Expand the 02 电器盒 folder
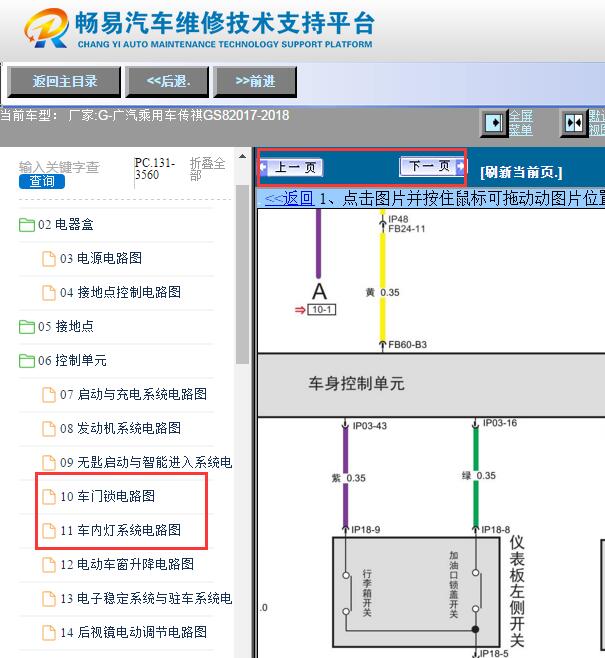 pyautogui.click(x=65, y=225)
